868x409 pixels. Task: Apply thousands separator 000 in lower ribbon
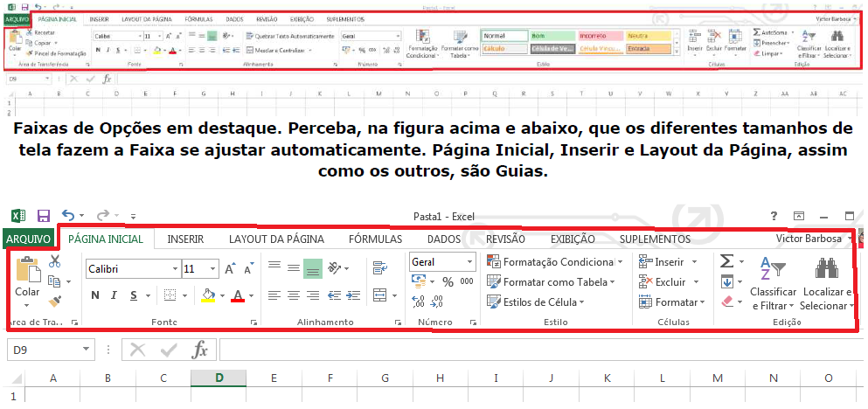coord(467,281)
